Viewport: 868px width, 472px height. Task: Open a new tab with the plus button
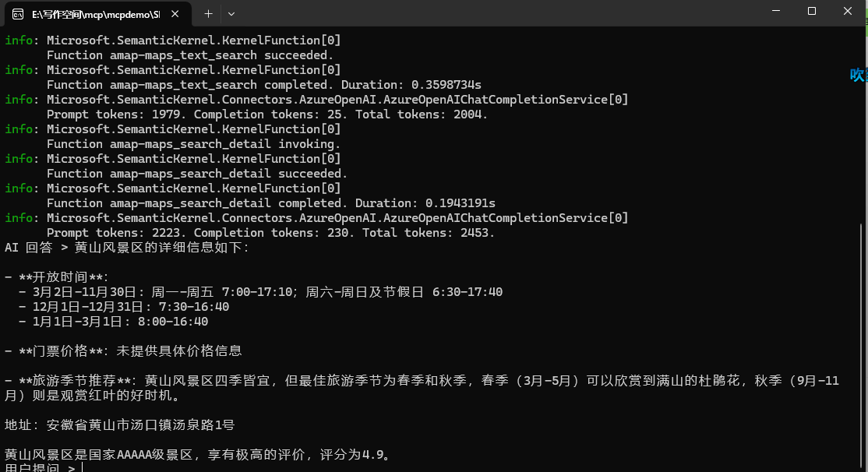pos(208,14)
